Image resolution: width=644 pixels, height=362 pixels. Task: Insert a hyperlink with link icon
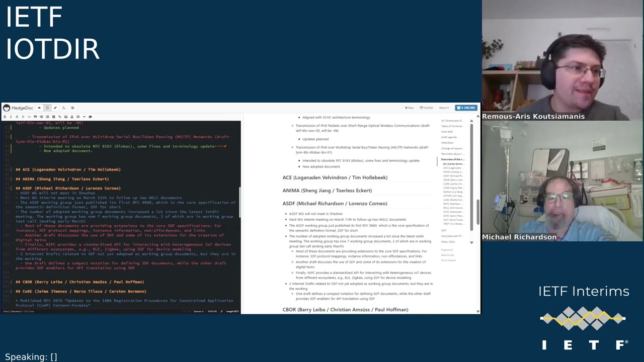pyautogui.click(x=59, y=117)
